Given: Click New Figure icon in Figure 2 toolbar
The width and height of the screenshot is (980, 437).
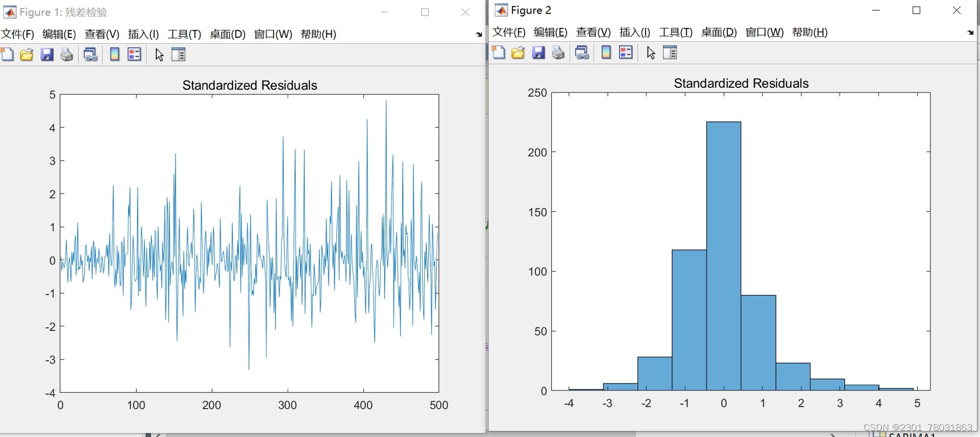Looking at the screenshot, I should pos(499,53).
